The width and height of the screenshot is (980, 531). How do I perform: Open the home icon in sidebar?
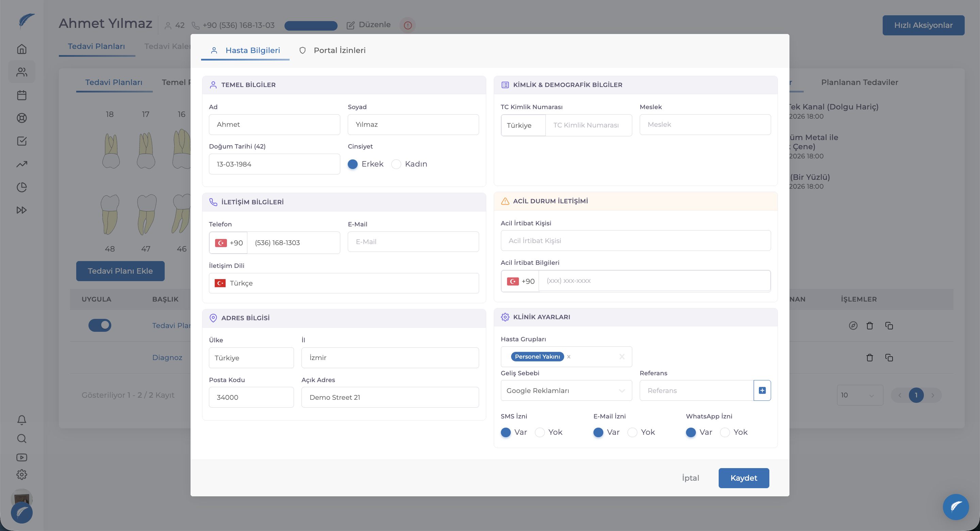pos(22,49)
